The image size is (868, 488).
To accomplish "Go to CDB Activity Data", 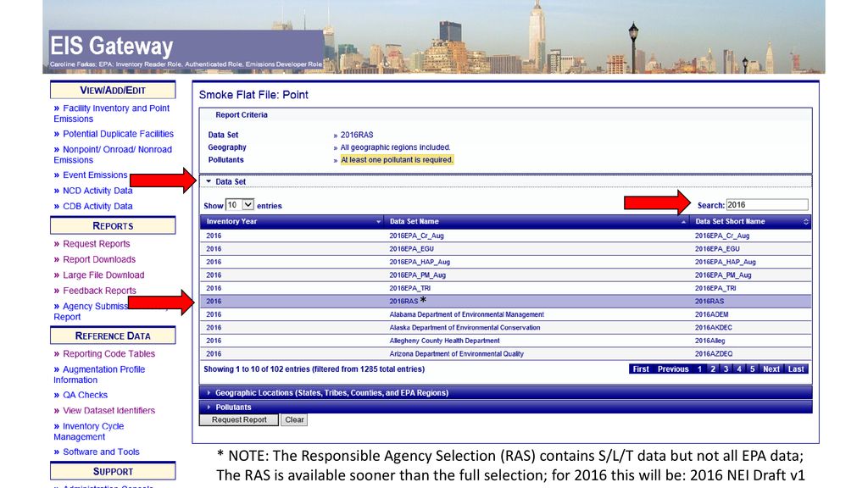I will click(92, 206).
